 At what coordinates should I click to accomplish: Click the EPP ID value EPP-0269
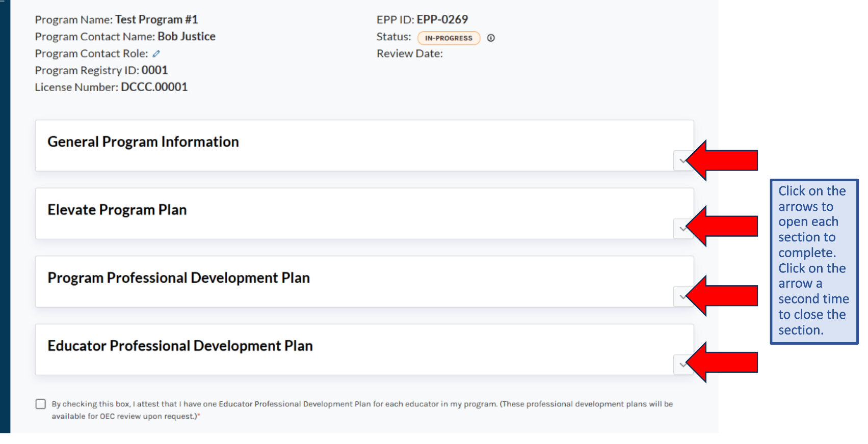(x=442, y=19)
